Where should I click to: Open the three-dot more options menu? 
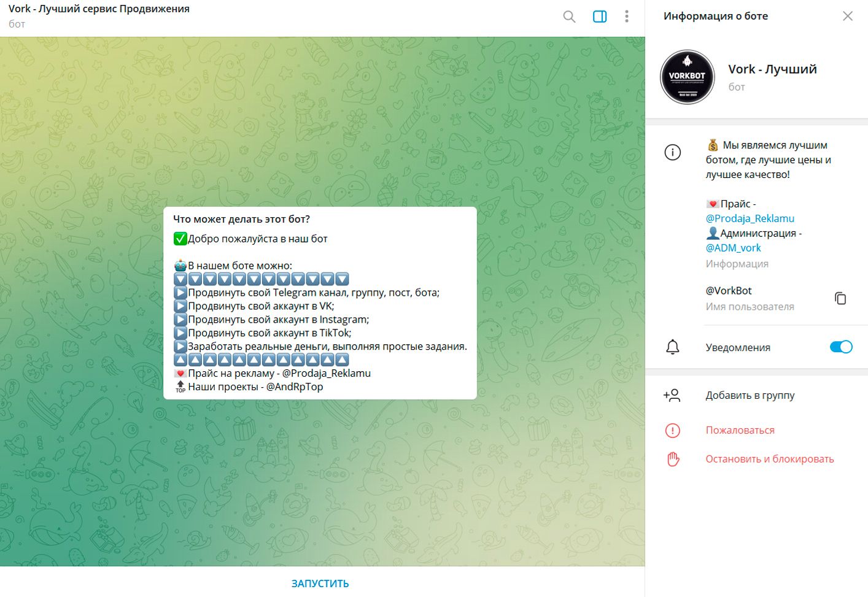point(626,17)
